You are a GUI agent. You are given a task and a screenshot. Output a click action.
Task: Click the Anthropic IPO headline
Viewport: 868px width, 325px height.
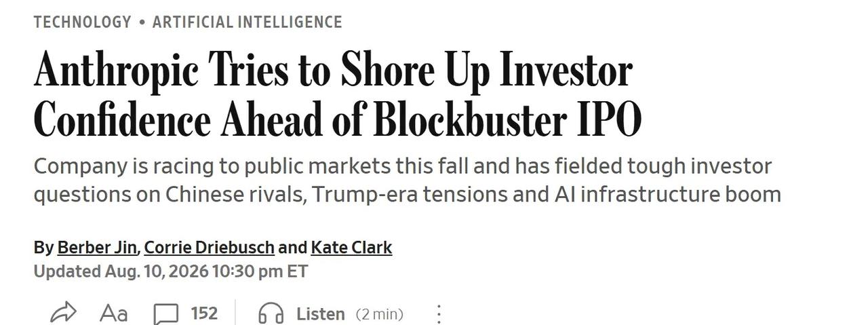click(x=338, y=94)
